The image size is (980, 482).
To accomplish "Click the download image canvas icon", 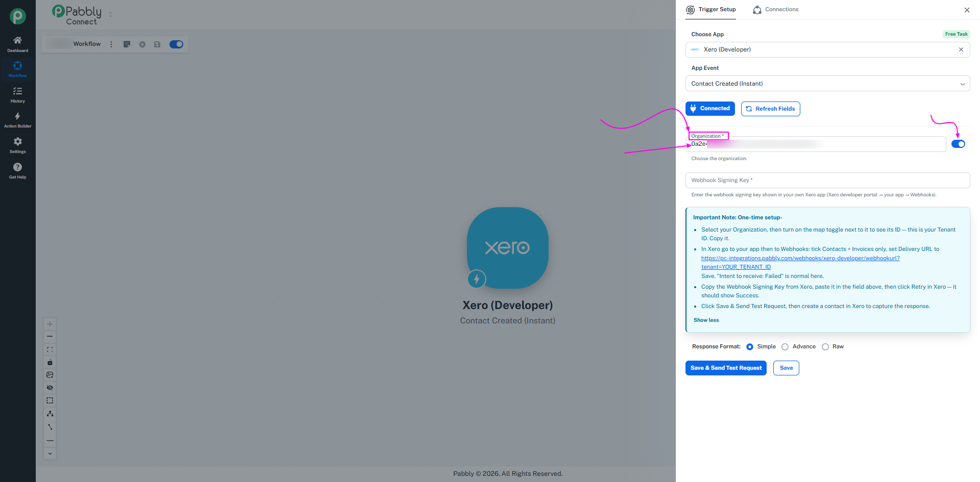I will [x=50, y=375].
